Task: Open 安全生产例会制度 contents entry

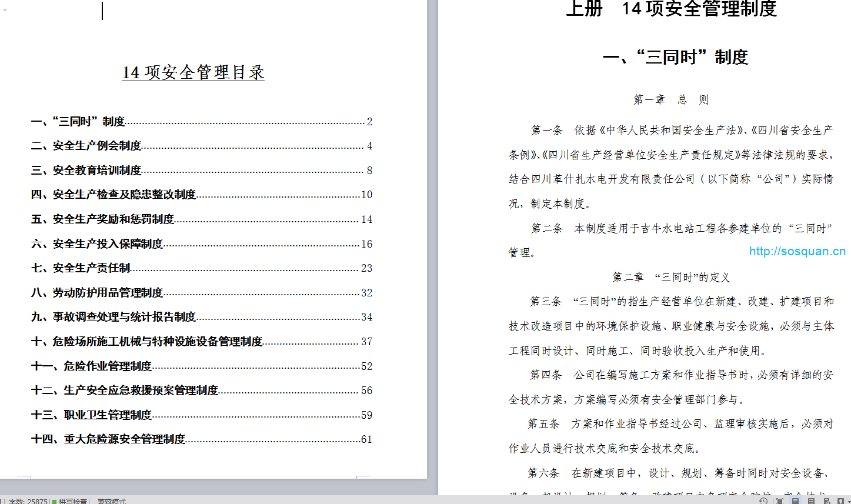Action: (x=86, y=146)
